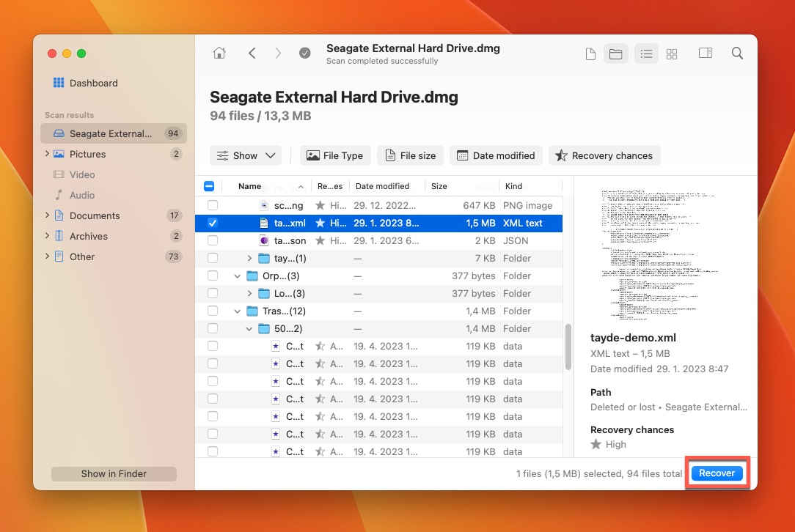Collapse the Tras...(12) folder chevron
Viewport: 795px width, 532px height.
coord(238,311)
